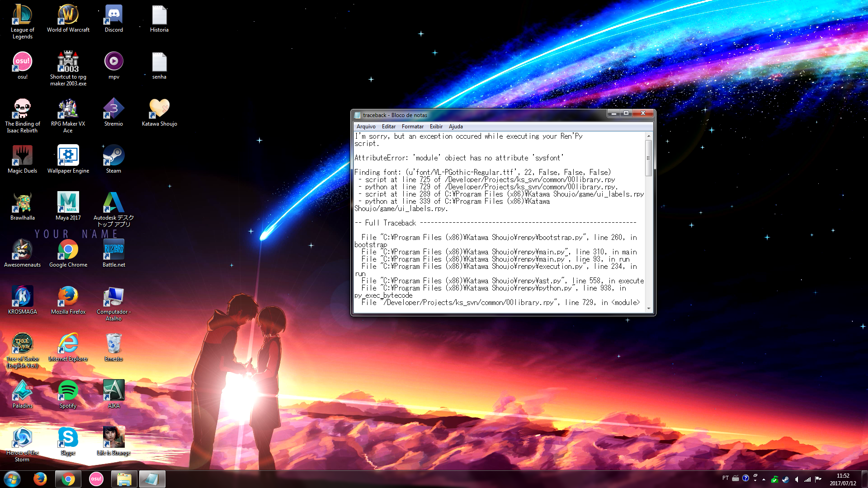Viewport: 868px width, 488px height.
Task: Select the Life is Strange icon
Action: point(113,441)
